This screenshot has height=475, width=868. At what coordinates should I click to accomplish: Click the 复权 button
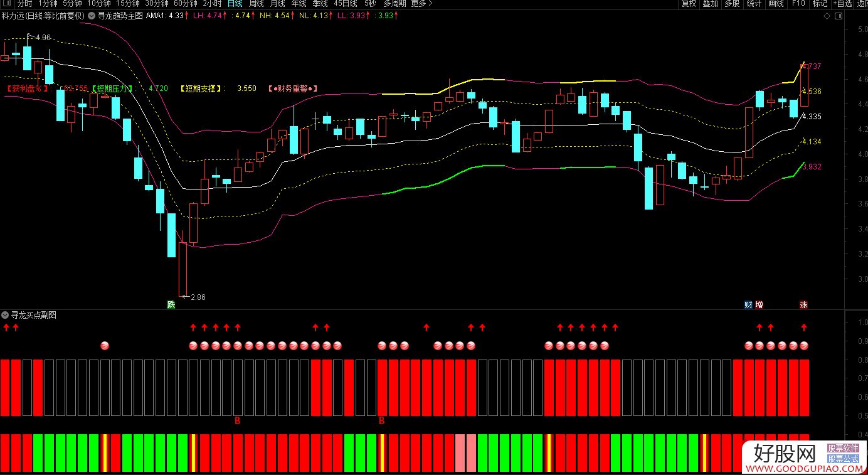click(x=689, y=4)
